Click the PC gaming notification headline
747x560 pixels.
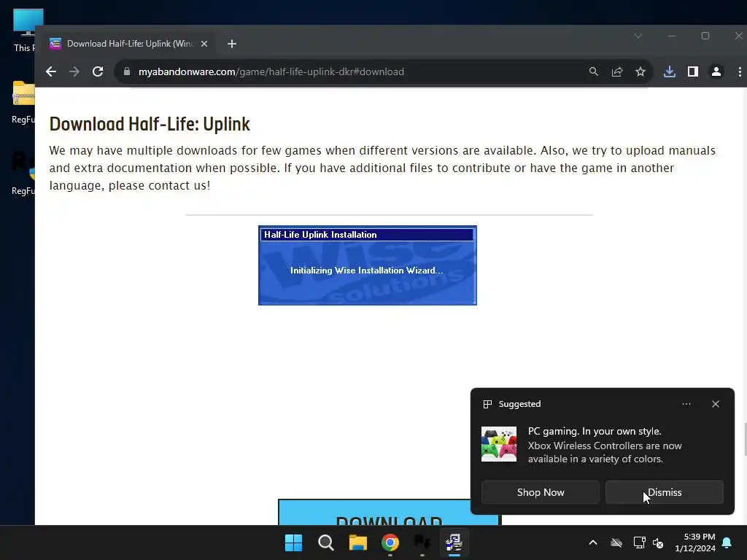pyautogui.click(x=595, y=431)
